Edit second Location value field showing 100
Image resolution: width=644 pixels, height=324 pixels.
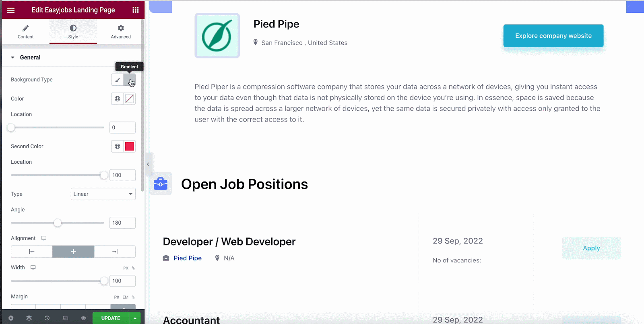click(122, 175)
